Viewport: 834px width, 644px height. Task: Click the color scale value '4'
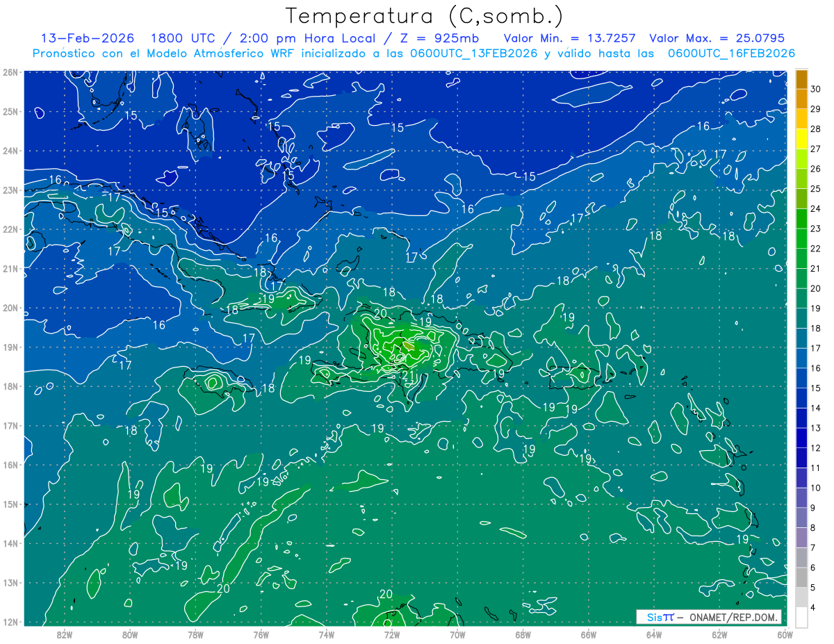[814, 607]
